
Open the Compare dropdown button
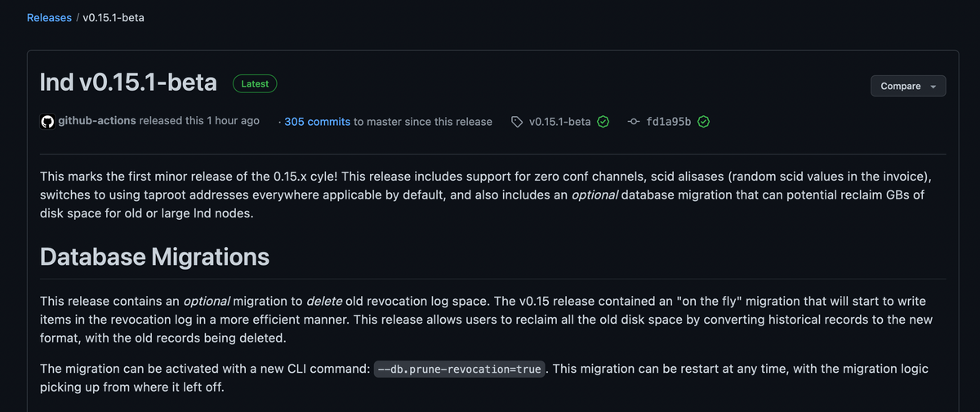click(x=907, y=86)
